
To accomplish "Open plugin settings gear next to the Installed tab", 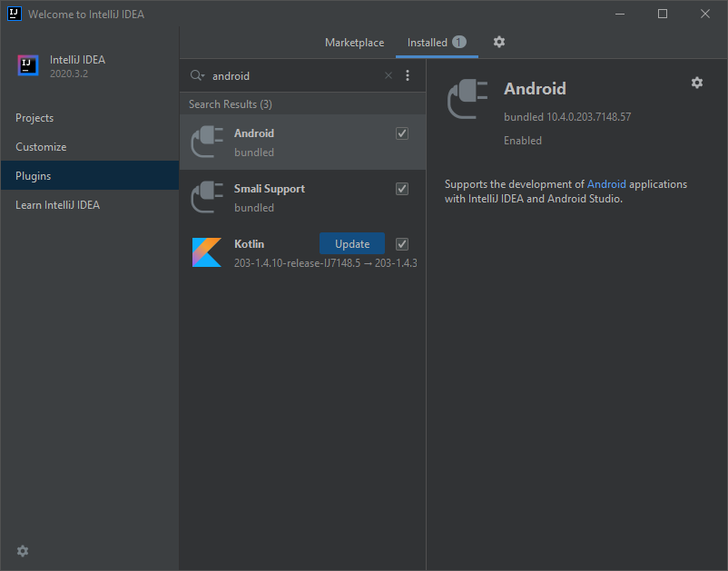I will tap(499, 43).
